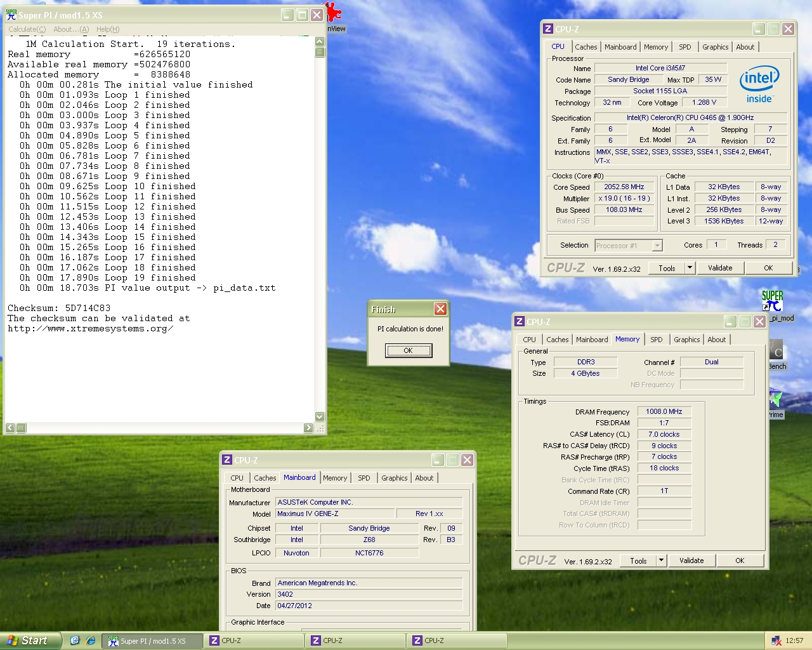Click the CAS# Latency 7.0 clocks value

pos(664,434)
